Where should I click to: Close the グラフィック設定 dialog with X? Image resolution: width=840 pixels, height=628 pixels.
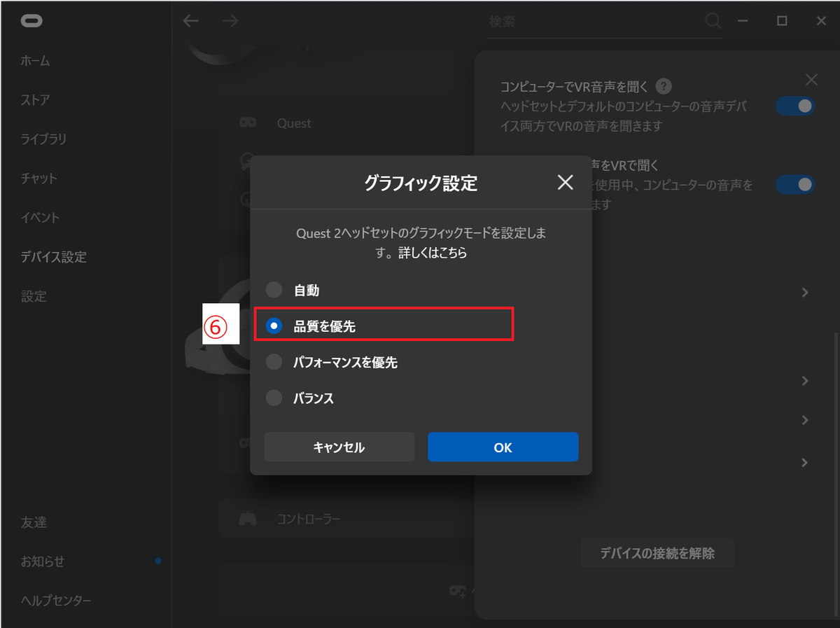click(x=565, y=183)
